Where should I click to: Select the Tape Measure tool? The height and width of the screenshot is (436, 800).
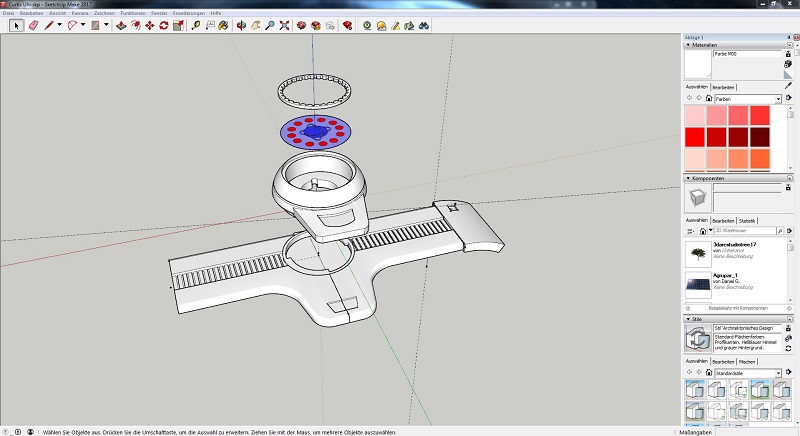pyautogui.click(x=195, y=25)
